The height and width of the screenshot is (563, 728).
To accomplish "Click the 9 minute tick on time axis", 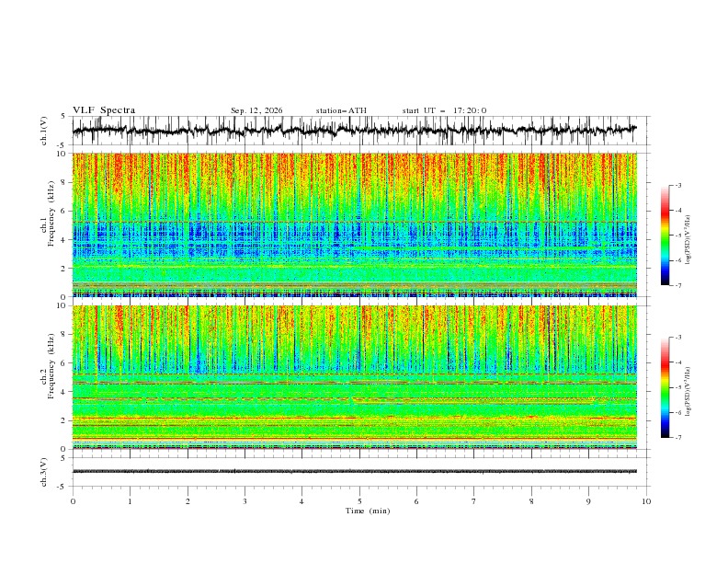I will (588, 501).
